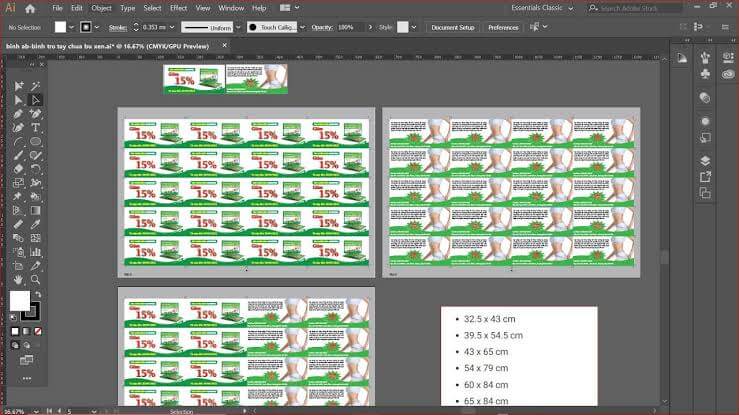Click the Preferences button
The image size is (739, 415).
tap(503, 27)
